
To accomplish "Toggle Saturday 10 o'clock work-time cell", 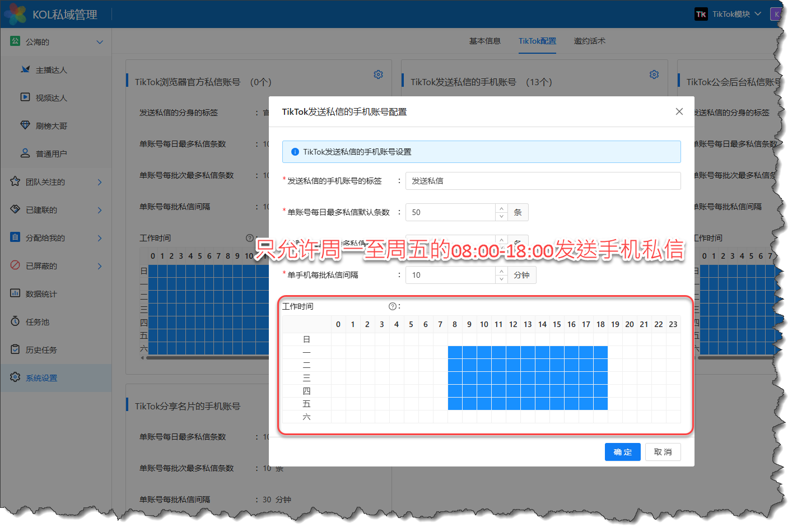I will click(x=484, y=417).
